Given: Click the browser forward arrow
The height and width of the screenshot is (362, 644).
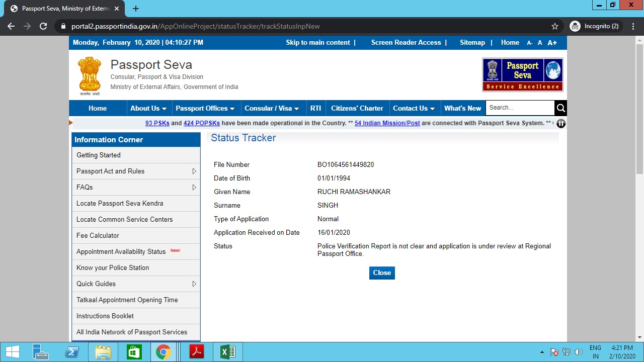Looking at the screenshot, I should click(x=27, y=26).
